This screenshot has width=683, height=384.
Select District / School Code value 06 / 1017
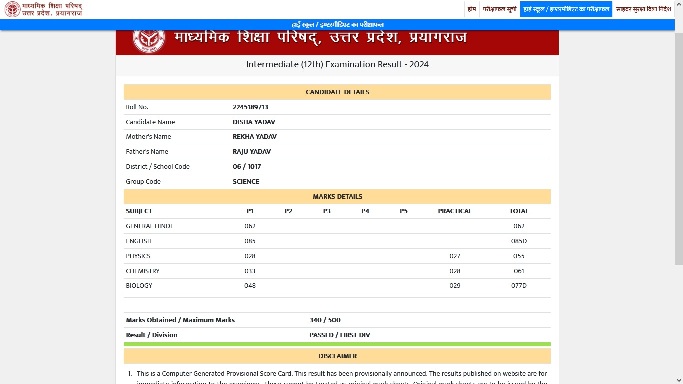tap(247, 166)
